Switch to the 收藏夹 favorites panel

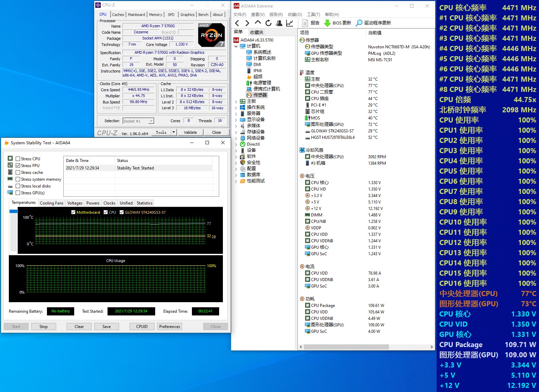tap(257, 32)
